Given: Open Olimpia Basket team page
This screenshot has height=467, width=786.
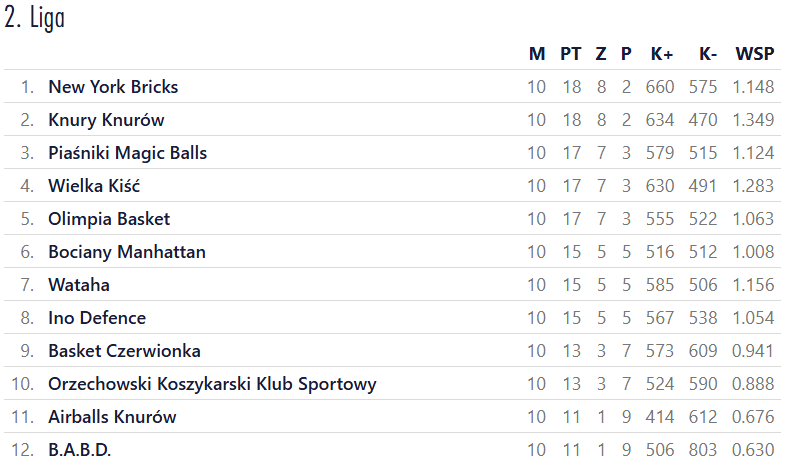Looking at the screenshot, I should click(x=109, y=219).
